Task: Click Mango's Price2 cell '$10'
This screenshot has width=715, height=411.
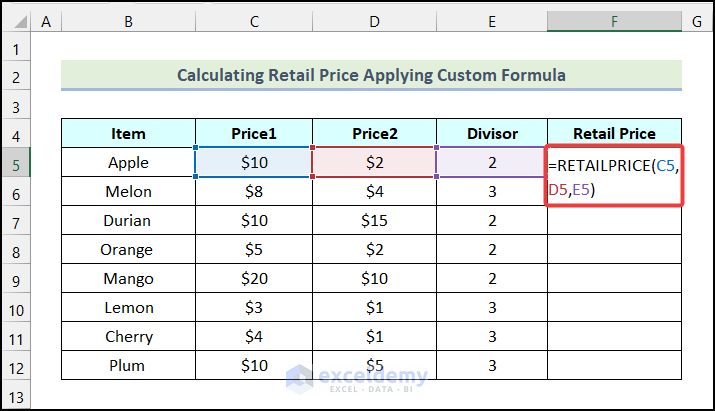Action: tap(374, 278)
